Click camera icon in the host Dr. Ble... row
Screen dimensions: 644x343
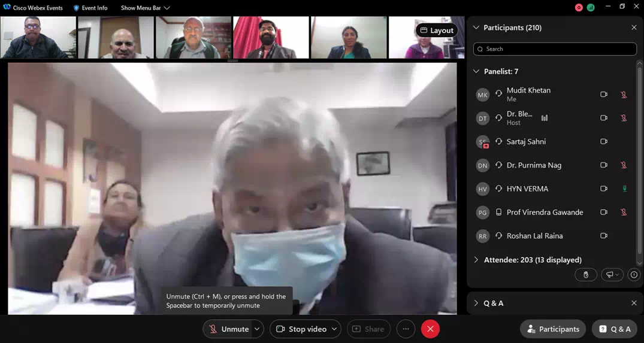coord(604,118)
